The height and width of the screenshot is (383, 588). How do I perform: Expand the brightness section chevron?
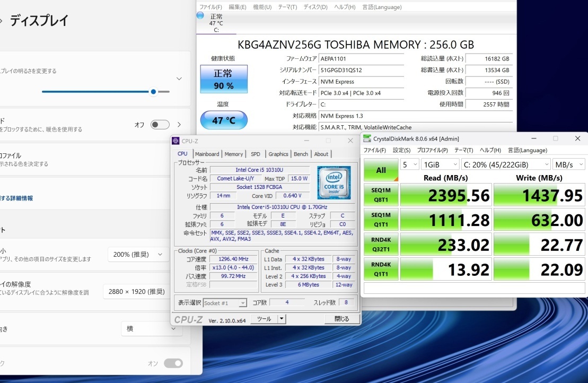click(179, 79)
